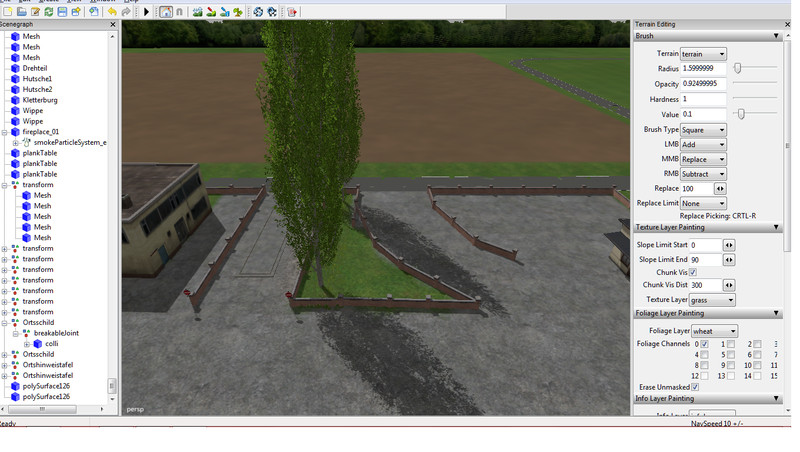Collapse the fireplace_01 tree node
The height and width of the screenshot is (452, 800).
[x=5, y=132]
